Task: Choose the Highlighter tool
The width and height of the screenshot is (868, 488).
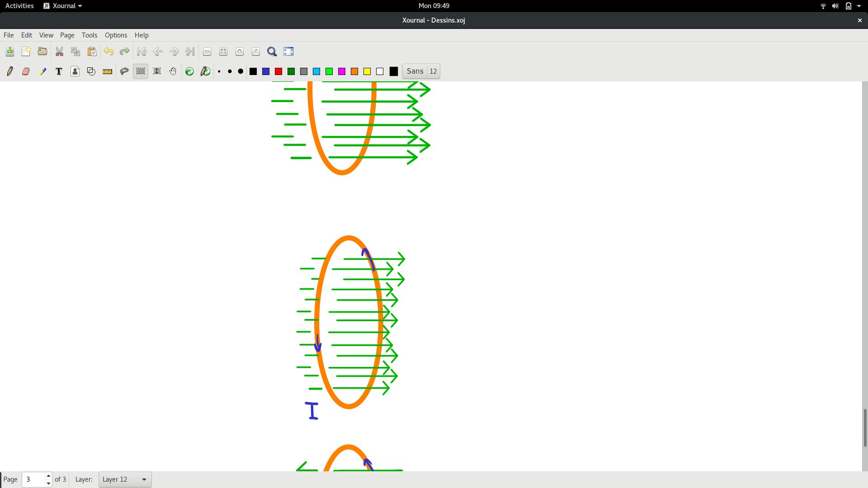Action: 42,71
